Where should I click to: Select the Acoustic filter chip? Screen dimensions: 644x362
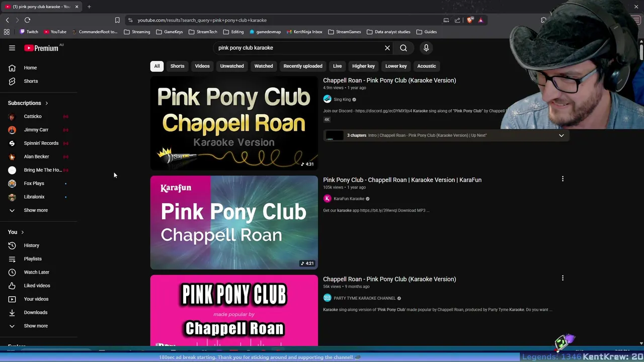tap(426, 66)
